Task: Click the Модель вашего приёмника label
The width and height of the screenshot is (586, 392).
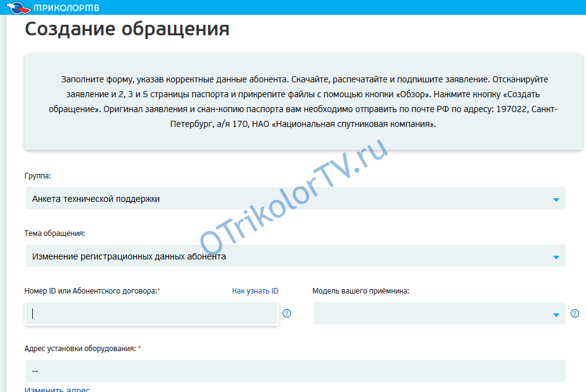Action: pyautogui.click(x=361, y=291)
